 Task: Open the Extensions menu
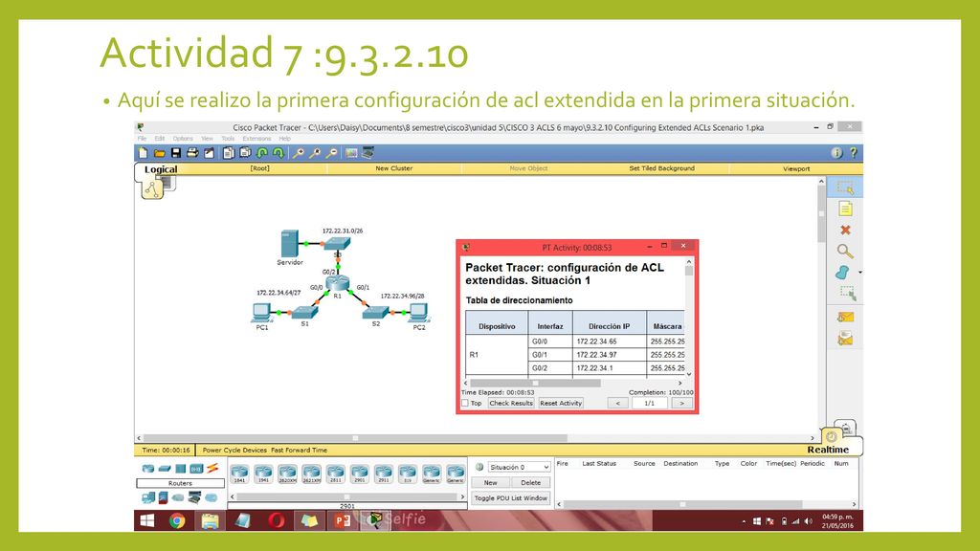pyautogui.click(x=256, y=139)
